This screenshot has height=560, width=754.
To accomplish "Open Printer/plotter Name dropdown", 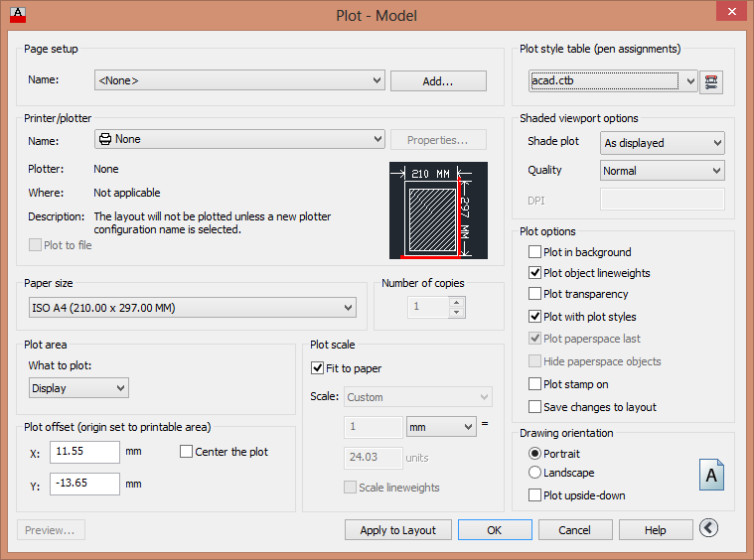I will [x=239, y=139].
